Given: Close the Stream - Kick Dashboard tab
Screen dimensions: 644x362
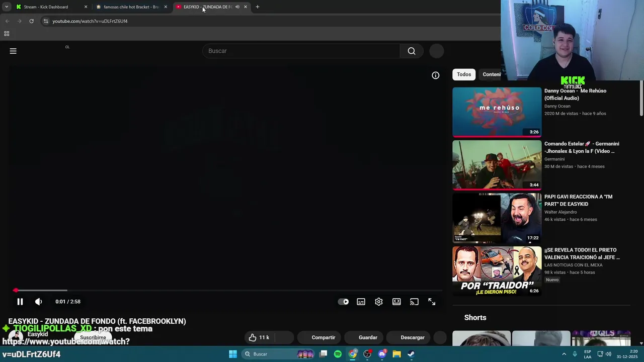Looking at the screenshot, I should click(86, 7).
